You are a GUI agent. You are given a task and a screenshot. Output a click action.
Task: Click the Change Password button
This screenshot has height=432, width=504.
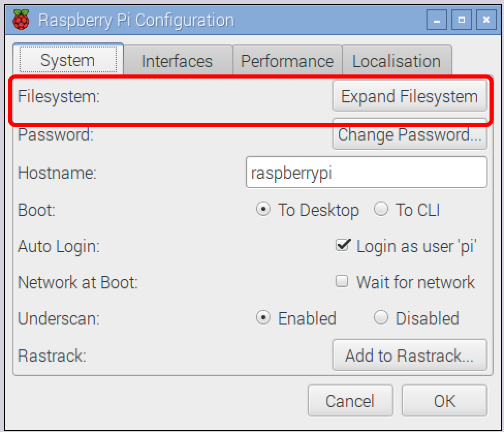pyautogui.click(x=409, y=135)
